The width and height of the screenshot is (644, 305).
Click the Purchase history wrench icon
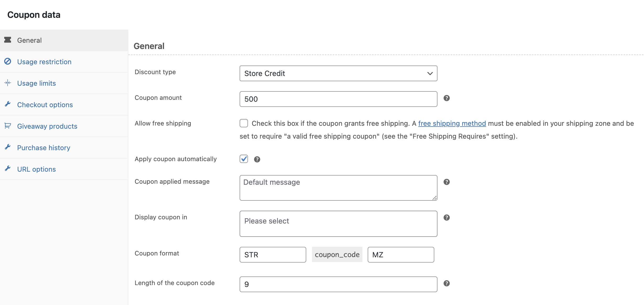[8, 147]
